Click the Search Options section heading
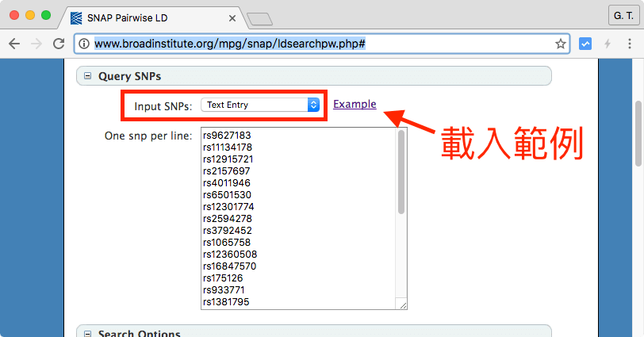The width and height of the screenshot is (644, 337). [140, 333]
